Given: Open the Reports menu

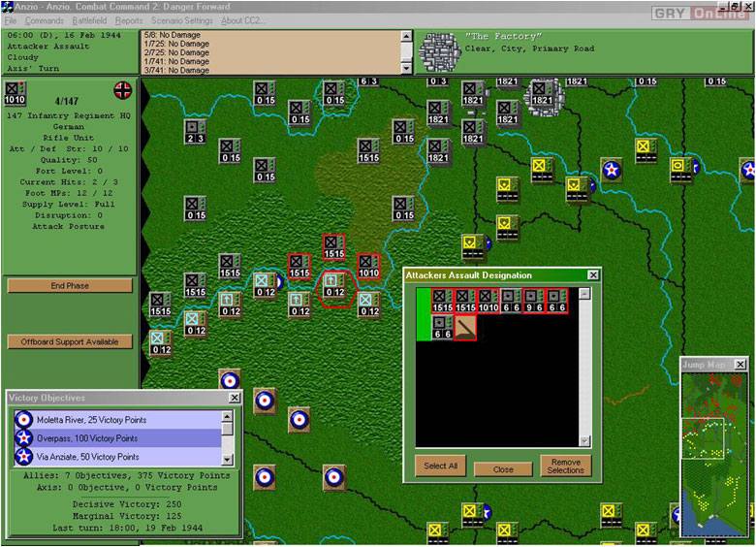Looking at the screenshot, I should pos(129,20).
